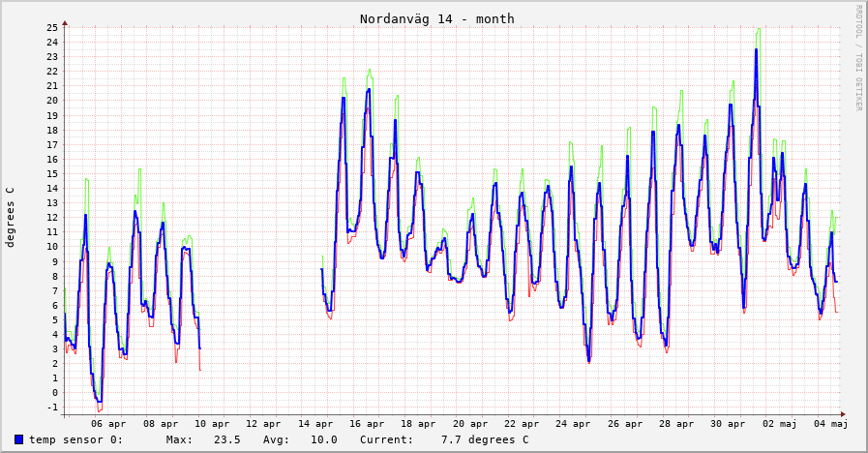Click the '22 apr' x-axis date label
The image size is (868, 453).
click(522, 424)
